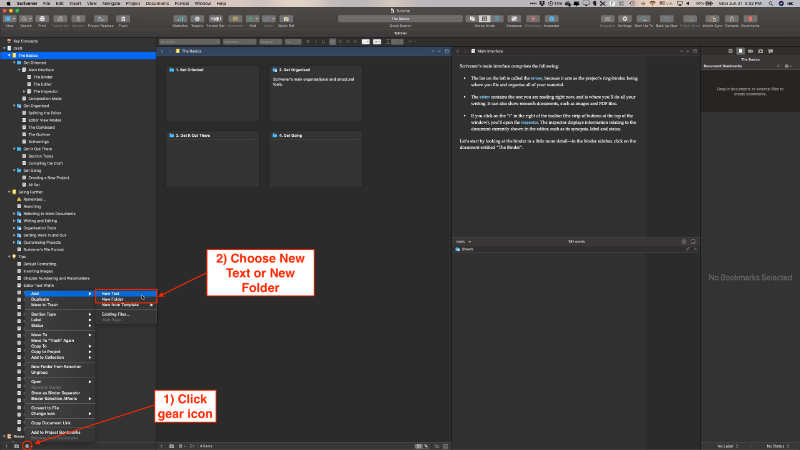Click the Trash toolbar icon
This screenshot has width=800, height=450.
tap(123, 19)
